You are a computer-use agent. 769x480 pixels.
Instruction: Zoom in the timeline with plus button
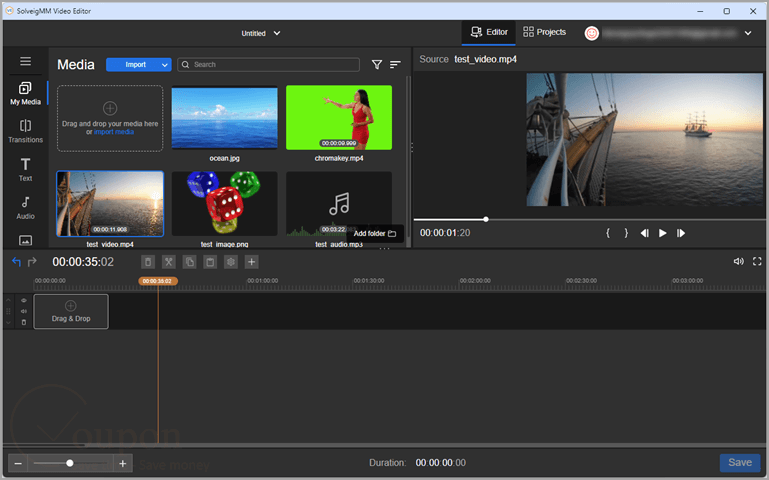tap(123, 463)
